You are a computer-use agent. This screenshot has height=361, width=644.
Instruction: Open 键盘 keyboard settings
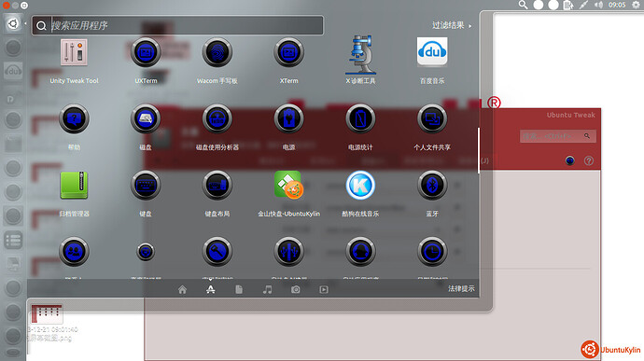point(146,186)
